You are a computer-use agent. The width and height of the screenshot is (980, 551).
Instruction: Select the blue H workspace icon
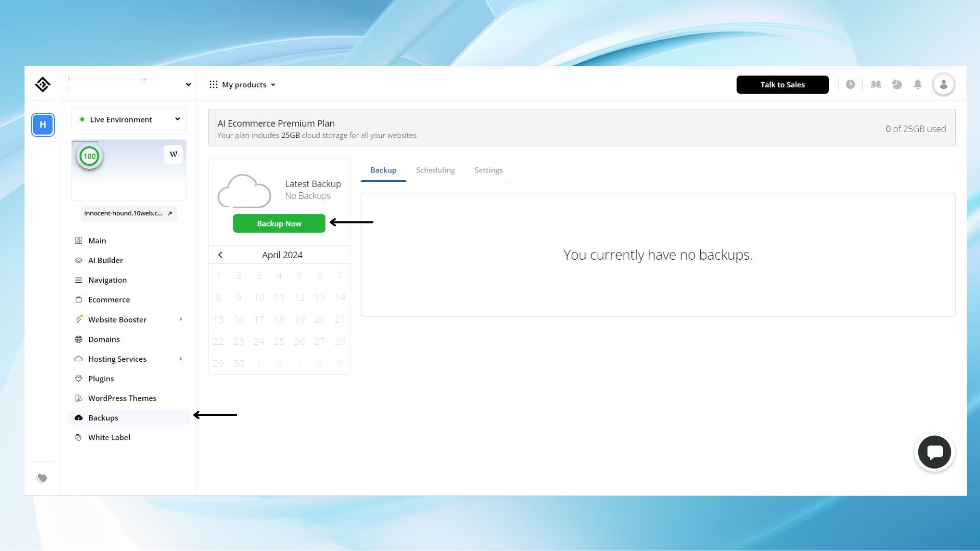tap(43, 125)
